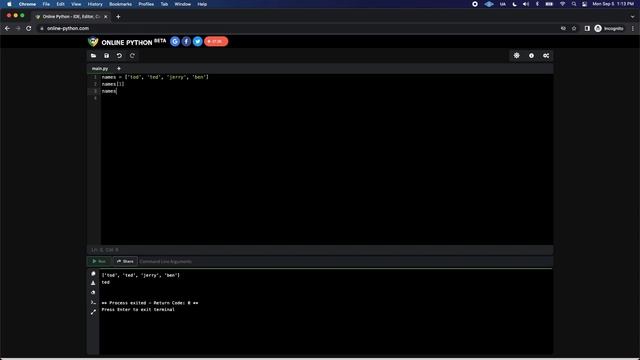
Task: Open the Chrome menu in menu bar
Action: point(27,4)
